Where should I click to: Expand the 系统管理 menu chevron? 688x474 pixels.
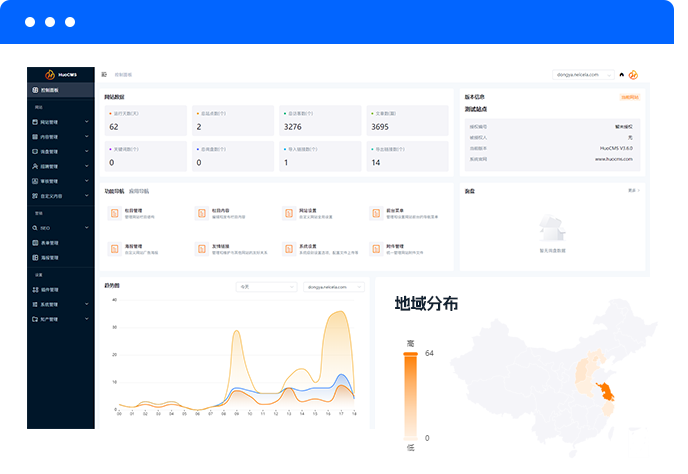pyautogui.click(x=86, y=304)
